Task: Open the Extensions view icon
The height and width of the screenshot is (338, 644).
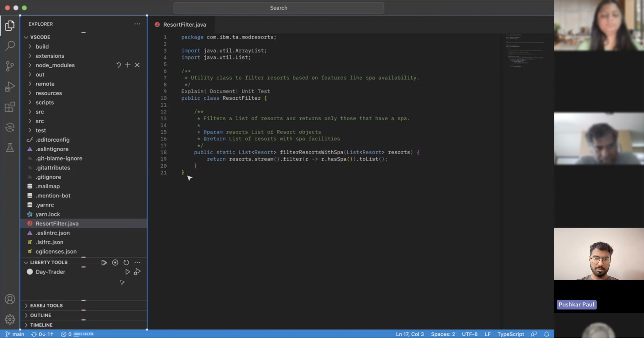Action: coord(10,107)
